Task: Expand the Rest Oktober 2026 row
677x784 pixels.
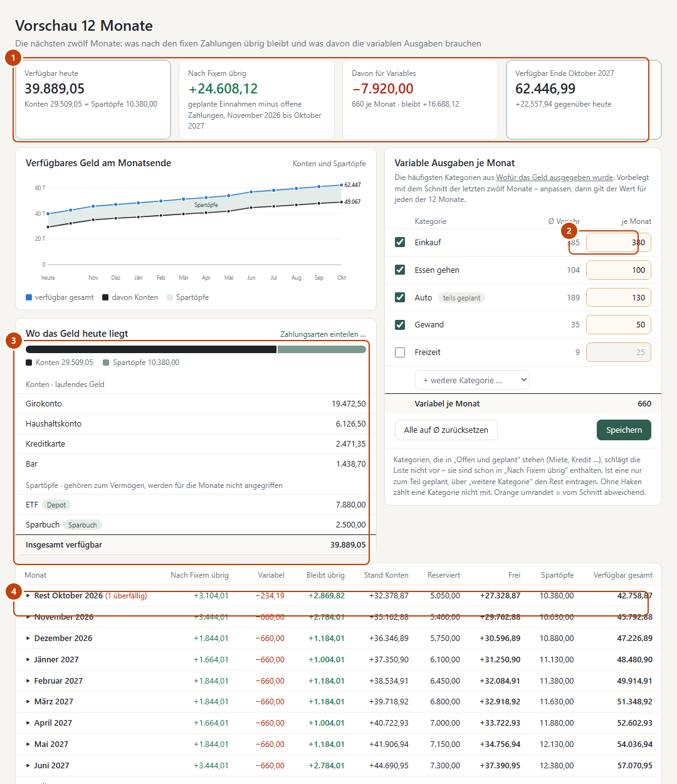Action: click(x=28, y=596)
